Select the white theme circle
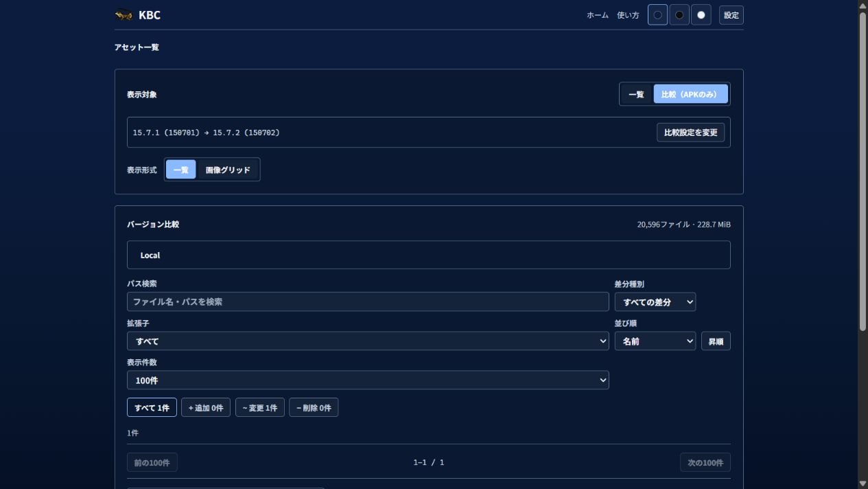Screen dimensions: 868x489 point(701,15)
